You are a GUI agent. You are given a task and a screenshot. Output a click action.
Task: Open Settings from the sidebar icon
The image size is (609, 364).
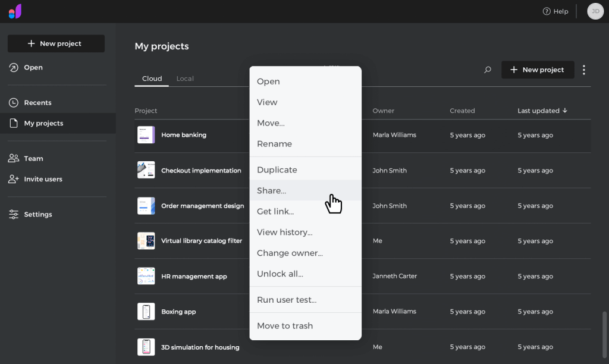13,214
